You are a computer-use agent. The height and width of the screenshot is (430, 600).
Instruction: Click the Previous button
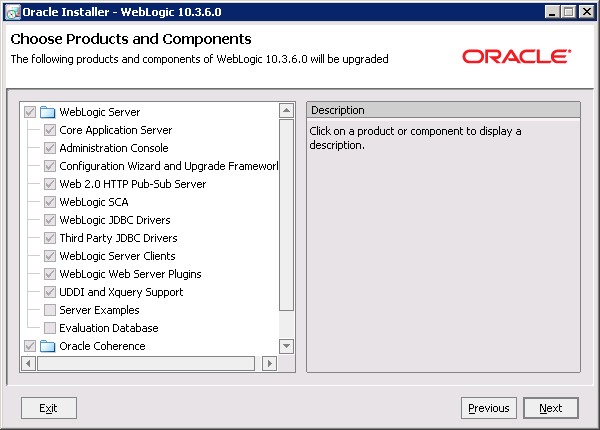coord(489,408)
